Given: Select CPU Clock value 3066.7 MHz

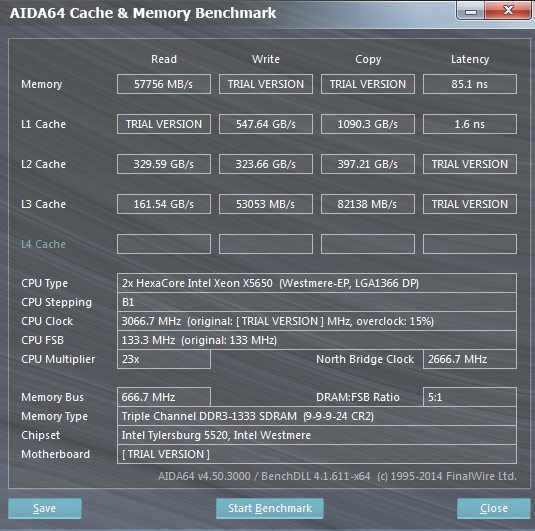Looking at the screenshot, I should point(317,321).
